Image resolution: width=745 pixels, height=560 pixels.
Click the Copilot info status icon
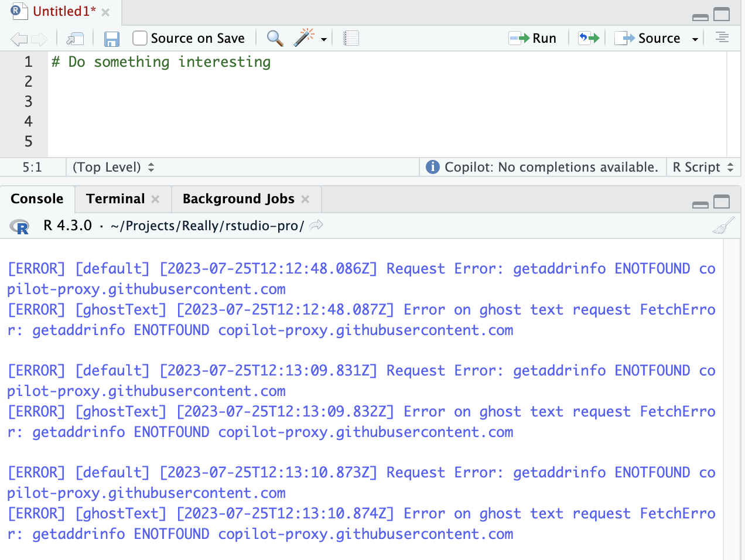[x=432, y=167]
